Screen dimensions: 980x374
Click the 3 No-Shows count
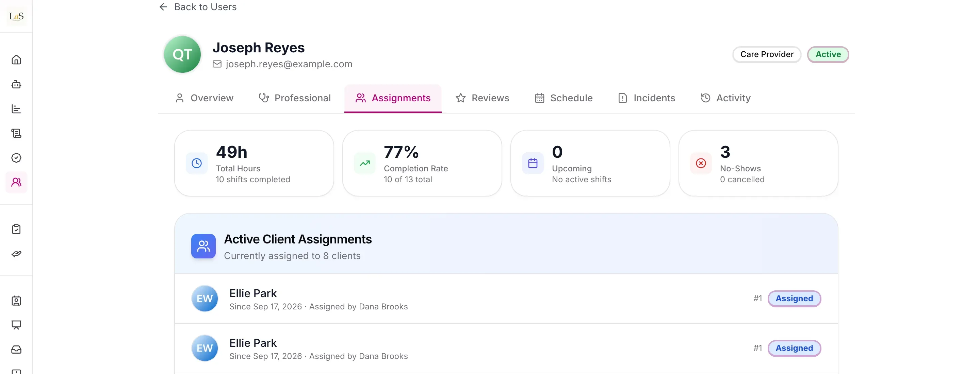725,152
